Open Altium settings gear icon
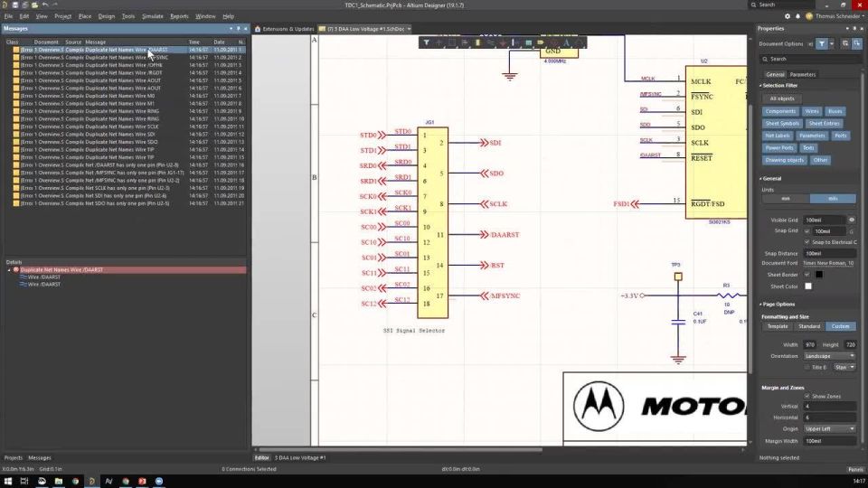 coord(788,16)
